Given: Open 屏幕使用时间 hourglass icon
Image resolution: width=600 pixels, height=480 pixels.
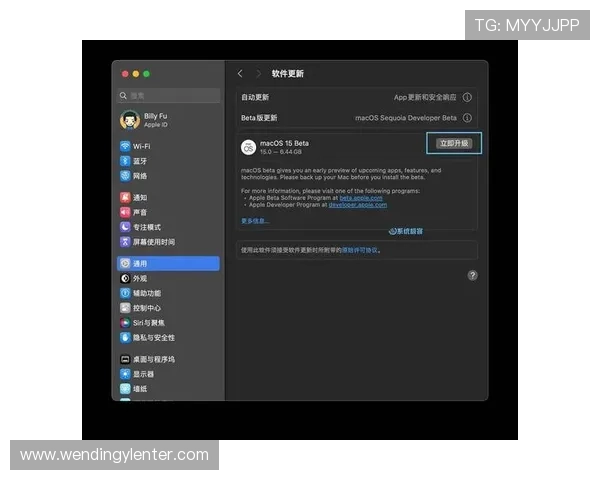Looking at the screenshot, I should (125, 242).
